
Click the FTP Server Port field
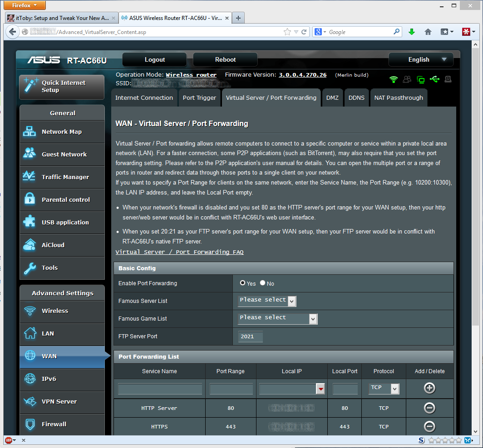pyautogui.click(x=251, y=336)
